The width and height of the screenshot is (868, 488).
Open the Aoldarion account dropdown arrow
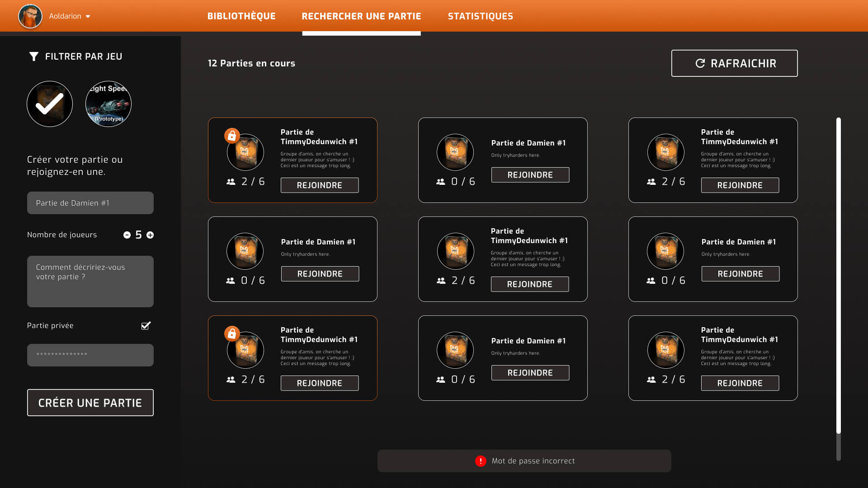(88, 17)
